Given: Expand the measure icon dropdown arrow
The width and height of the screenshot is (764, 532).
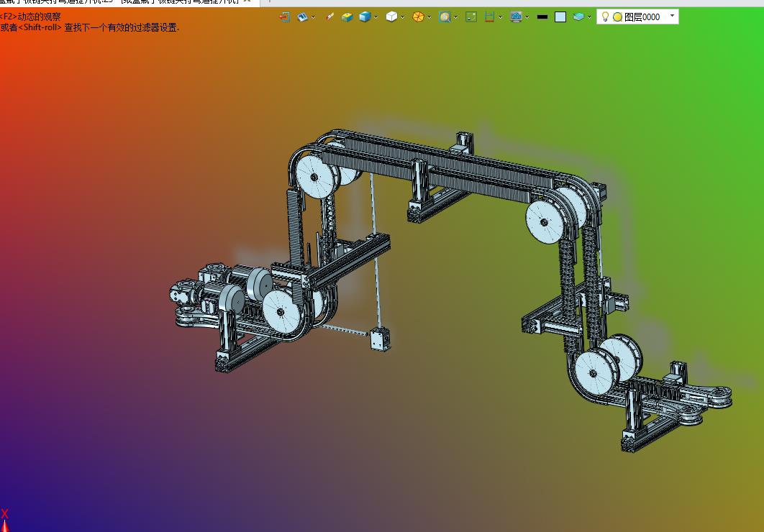Looking at the screenshot, I should [x=500, y=17].
